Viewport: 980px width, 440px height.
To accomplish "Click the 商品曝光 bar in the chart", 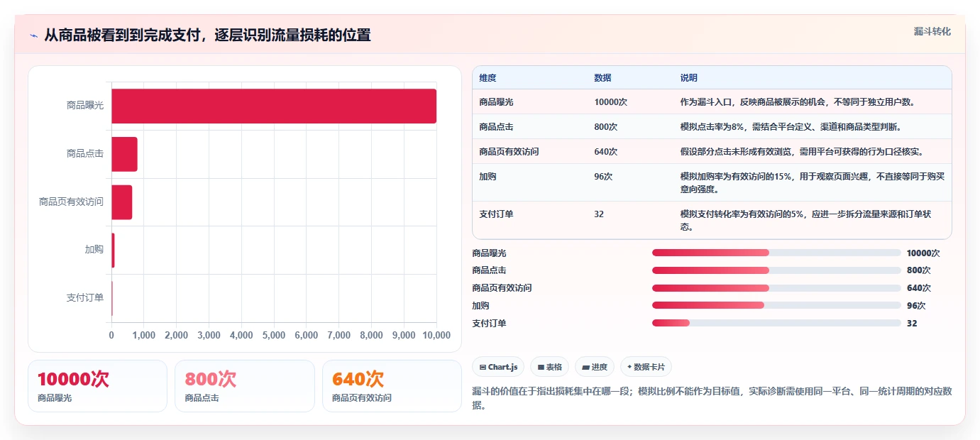I will coord(274,106).
